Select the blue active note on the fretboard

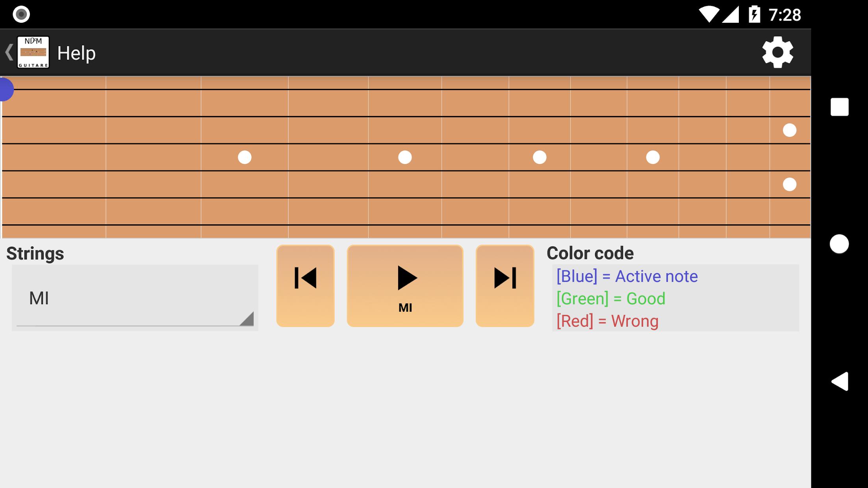tap(6, 89)
